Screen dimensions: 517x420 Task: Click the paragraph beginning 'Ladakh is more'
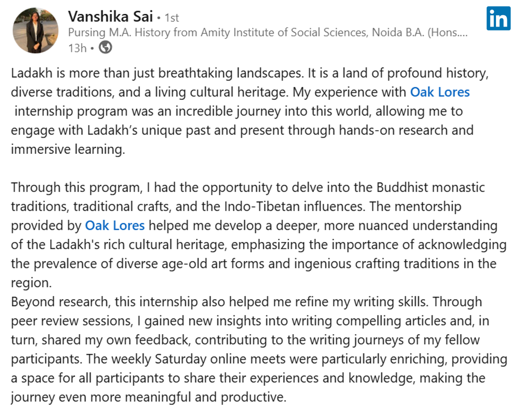click(x=250, y=111)
